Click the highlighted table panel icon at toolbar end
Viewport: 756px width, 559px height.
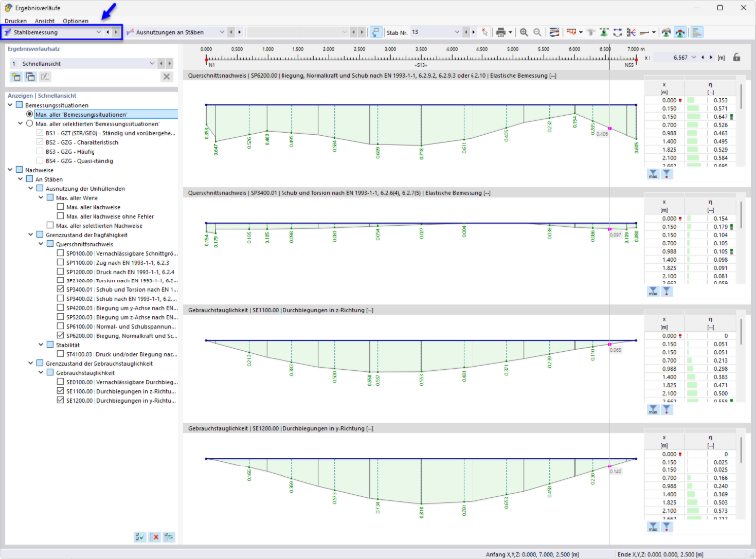[x=697, y=32]
